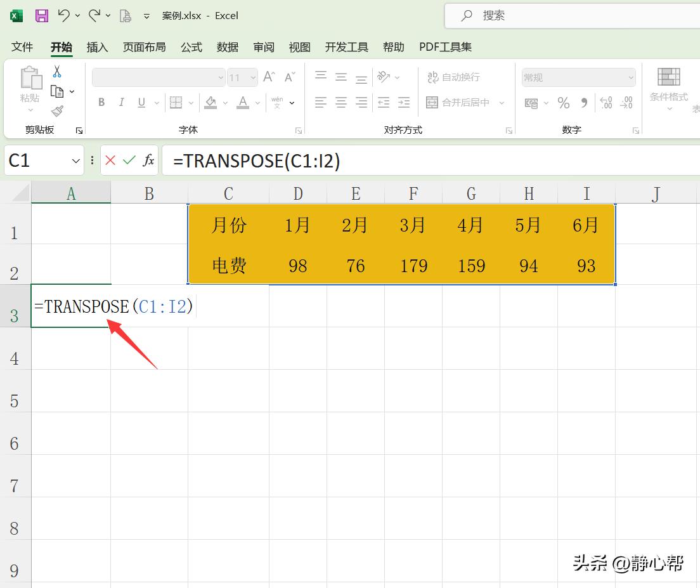The image size is (700, 588).
Task: Open the border style dropdown arrow
Action: [x=191, y=102]
